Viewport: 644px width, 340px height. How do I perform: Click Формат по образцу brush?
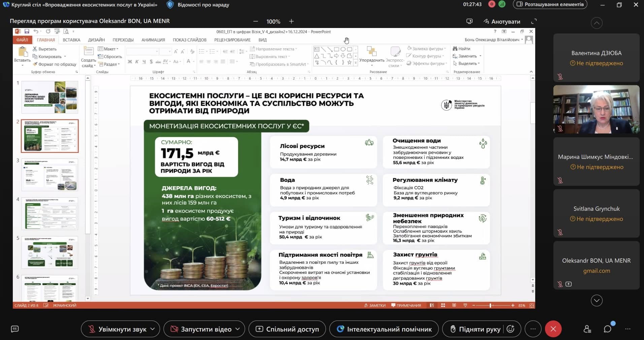(x=55, y=64)
